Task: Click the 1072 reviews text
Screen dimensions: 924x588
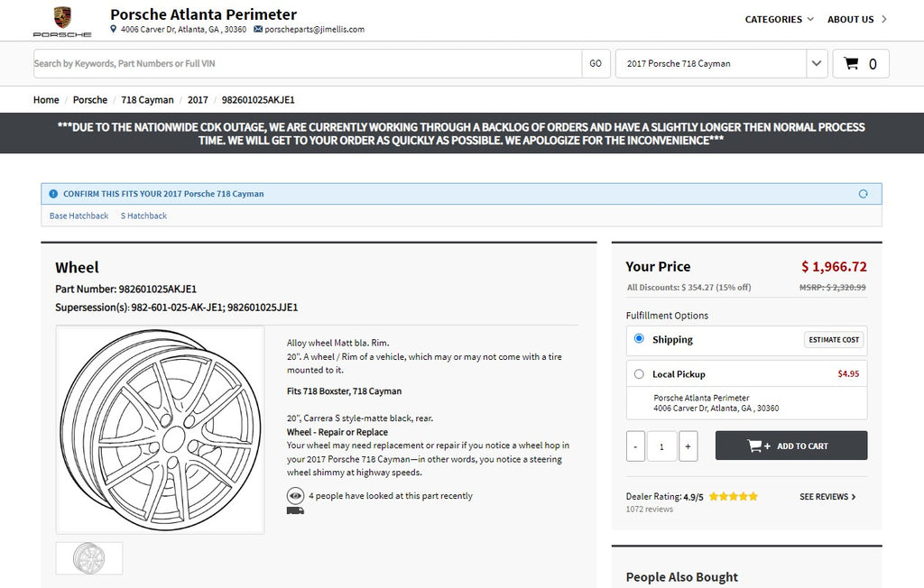Action: click(650, 509)
